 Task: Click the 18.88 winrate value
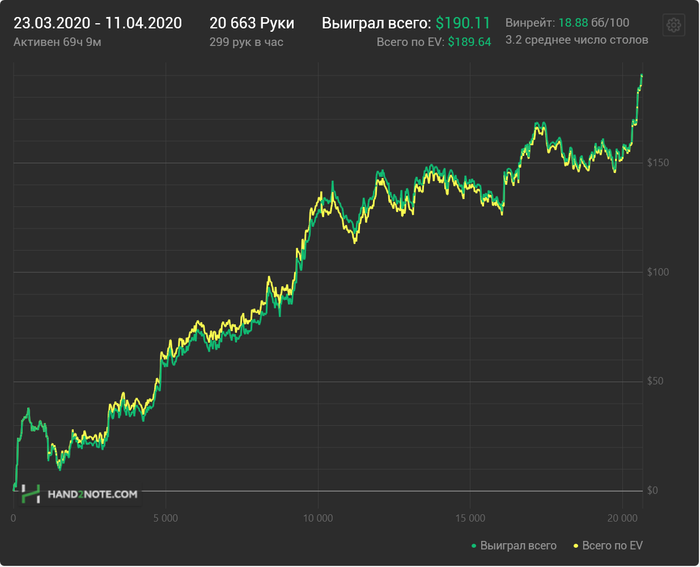point(573,23)
